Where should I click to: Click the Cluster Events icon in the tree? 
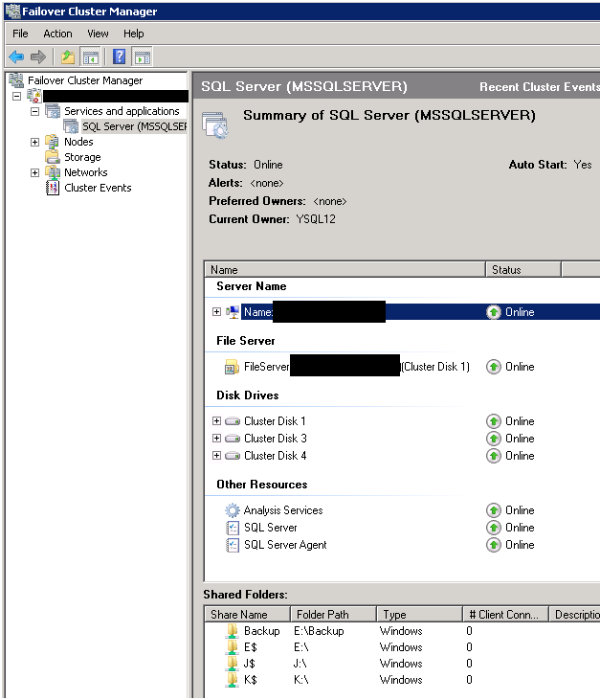click(x=53, y=188)
